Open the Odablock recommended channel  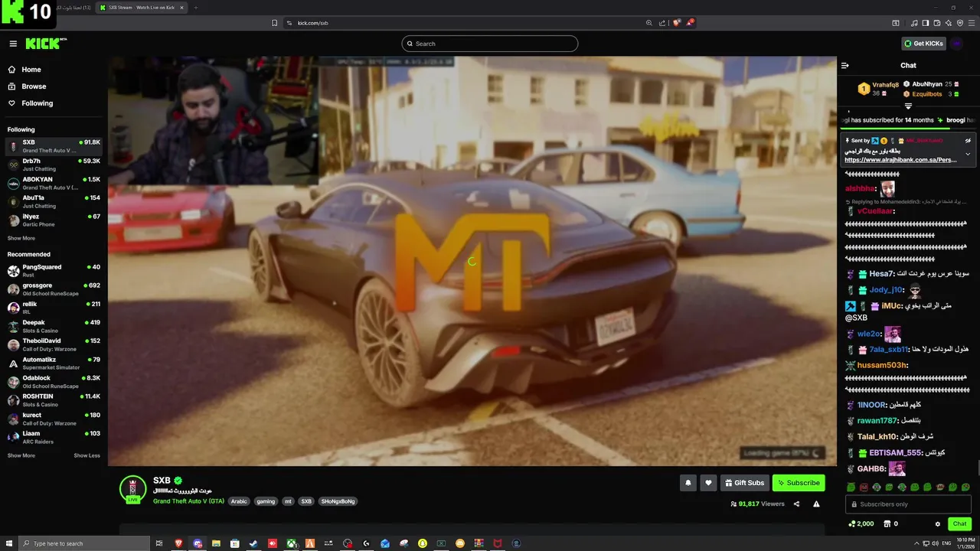click(x=54, y=381)
